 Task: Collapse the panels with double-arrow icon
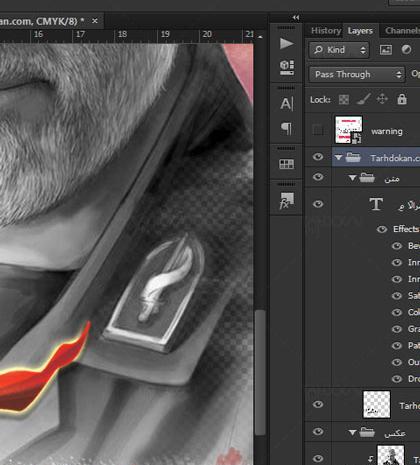tap(296, 18)
